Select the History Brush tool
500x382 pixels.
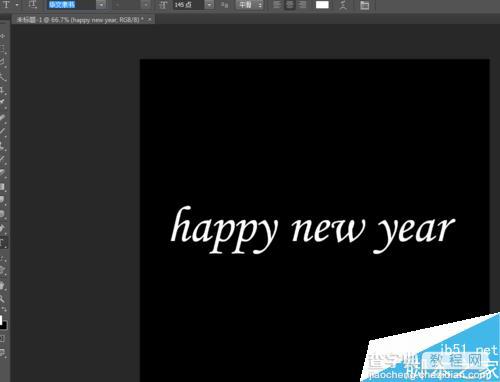coord(3,159)
